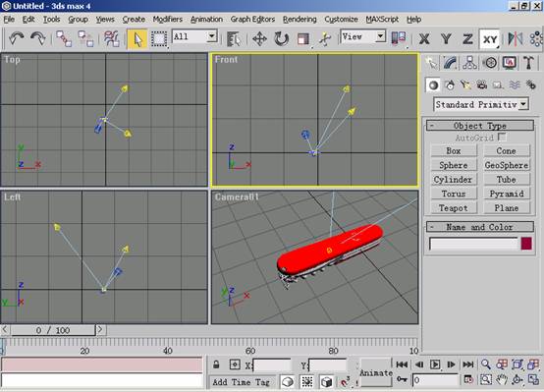The image size is (544, 392).
Task: Open the Rendering menu
Action: pos(299,19)
